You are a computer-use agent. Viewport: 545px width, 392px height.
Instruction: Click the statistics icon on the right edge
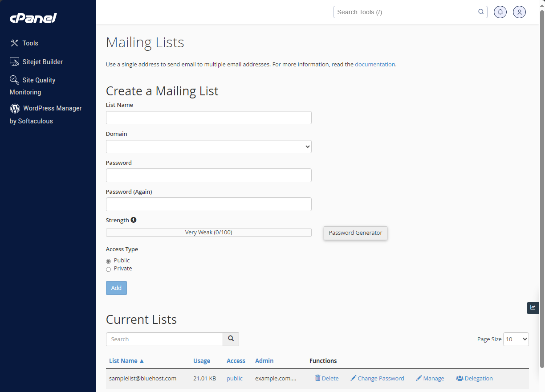click(x=533, y=308)
